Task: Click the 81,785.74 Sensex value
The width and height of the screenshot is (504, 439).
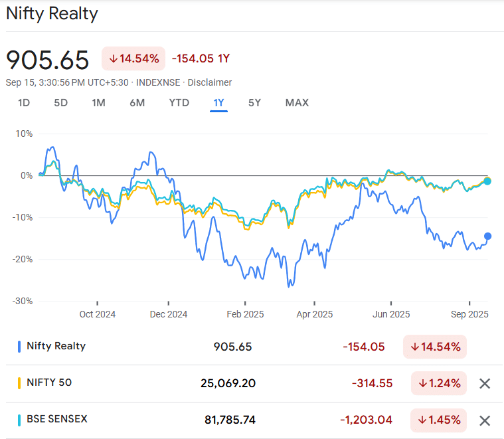Action: (230, 420)
